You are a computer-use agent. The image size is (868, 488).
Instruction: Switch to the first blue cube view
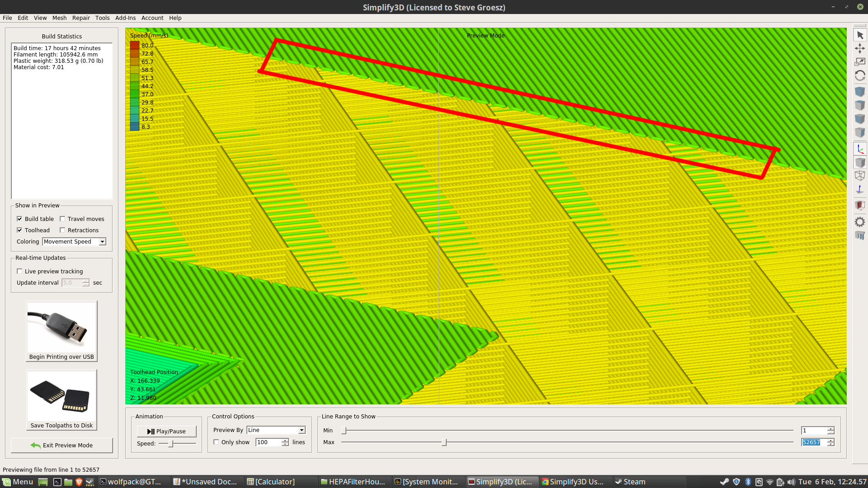pyautogui.click(x=860, y=92)
